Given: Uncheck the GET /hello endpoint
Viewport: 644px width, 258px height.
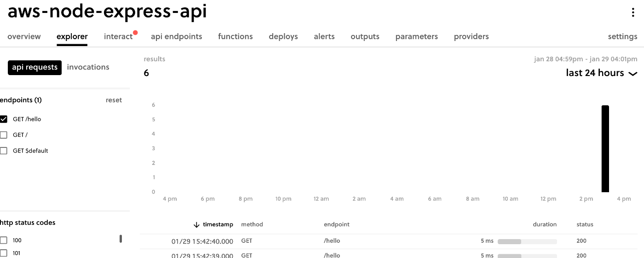Looking at the screenshot, I should coord(4,119).
